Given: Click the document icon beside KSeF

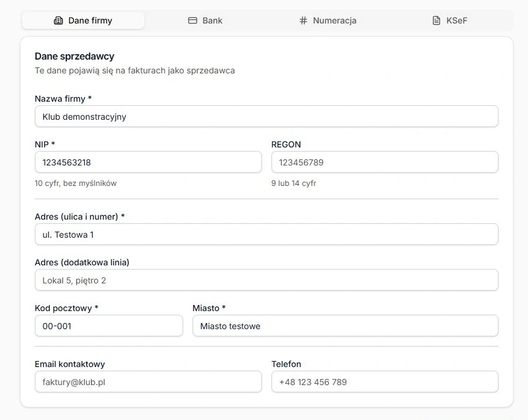Looking at the screenshot, I should click(436, 20).
